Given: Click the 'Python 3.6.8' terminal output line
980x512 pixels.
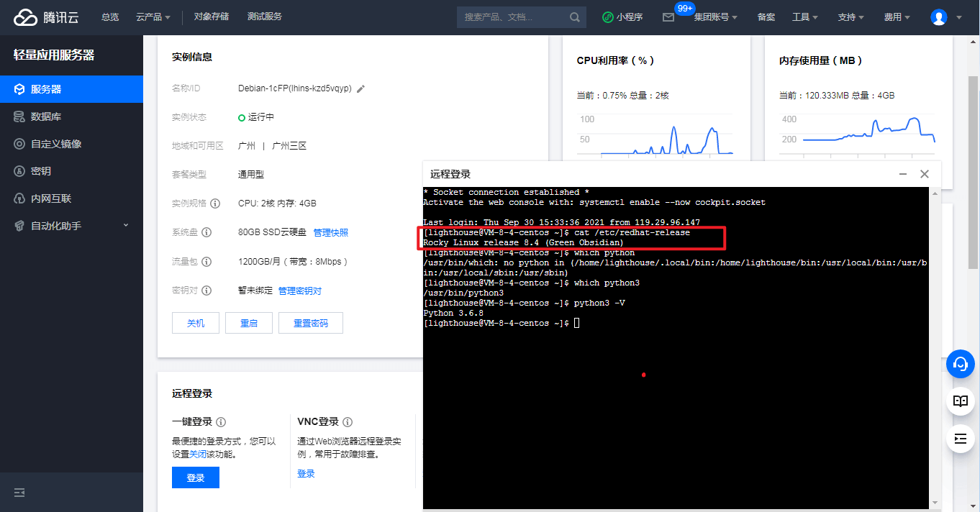Looking at the screenshot, I should [x=453, y=313].
